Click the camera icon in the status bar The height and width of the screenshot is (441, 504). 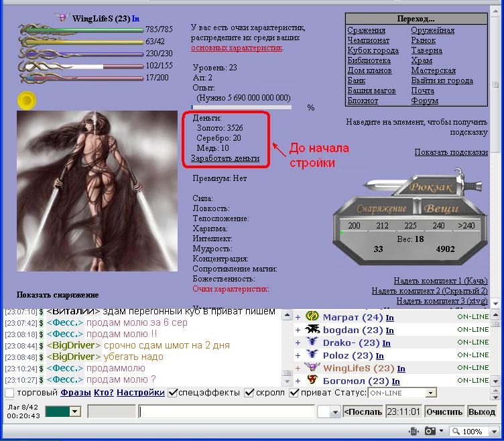tap(430, 431)
